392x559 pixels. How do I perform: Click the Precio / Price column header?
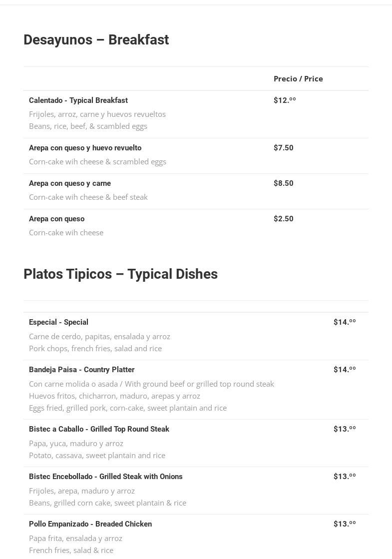(298, 79)
